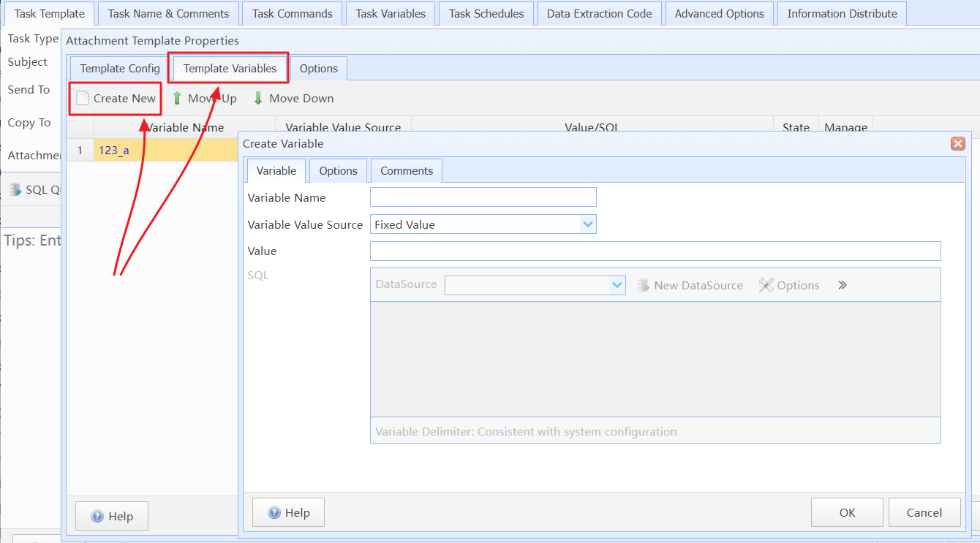Viewport: 980px width, 543px height.
Task: Click the New DataSource database icon
Action: click(644, 286)
